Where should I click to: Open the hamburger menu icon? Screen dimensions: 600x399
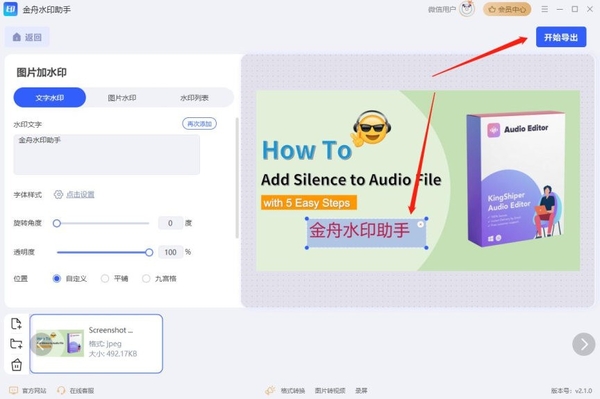pos(545,9)
